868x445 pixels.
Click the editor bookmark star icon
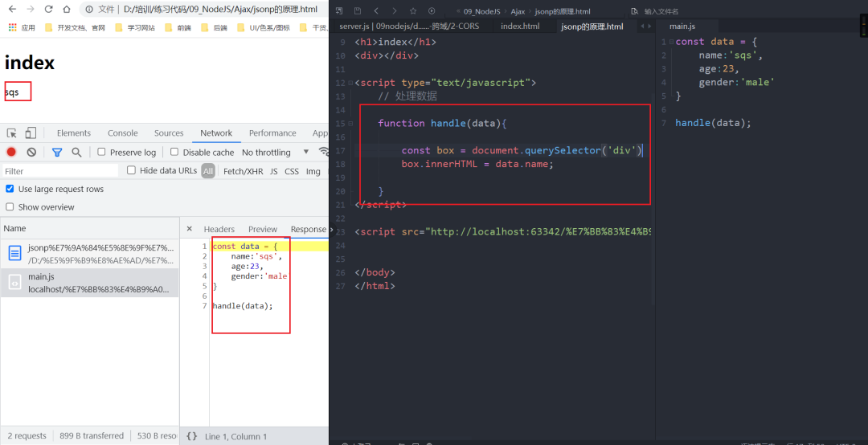(x=413, y=11)
